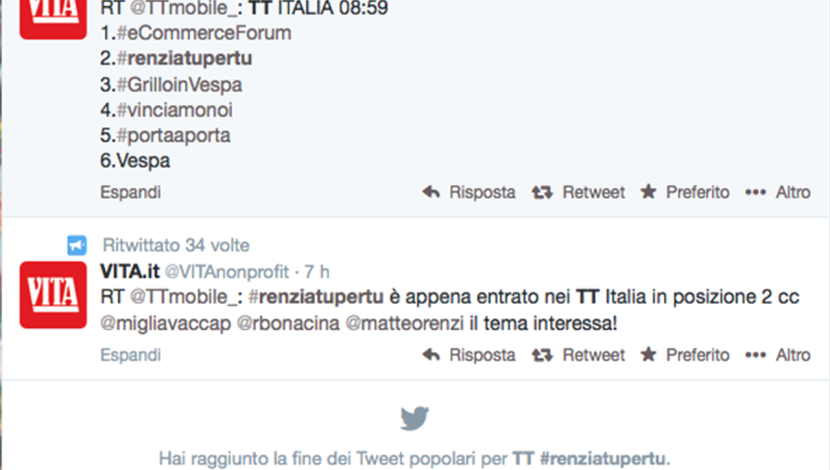Visit the @matteorenzi profile mention

click(405, 323)
